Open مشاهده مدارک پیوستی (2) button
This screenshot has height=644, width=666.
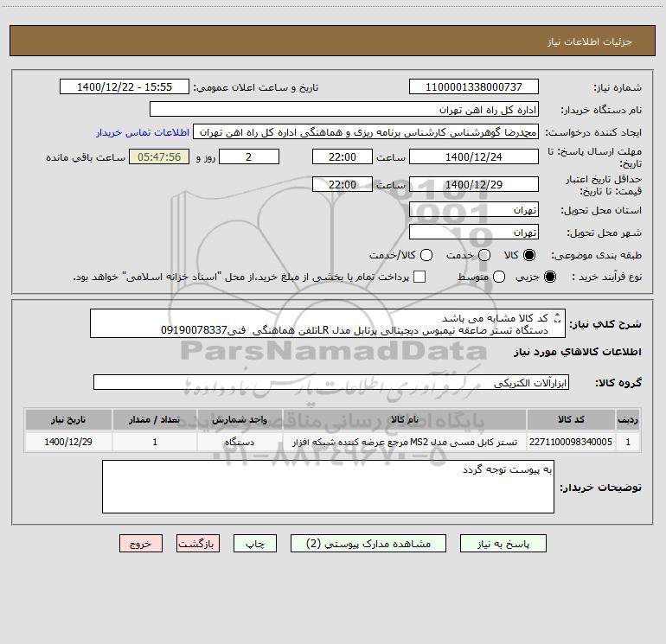[x=368, y=544]
